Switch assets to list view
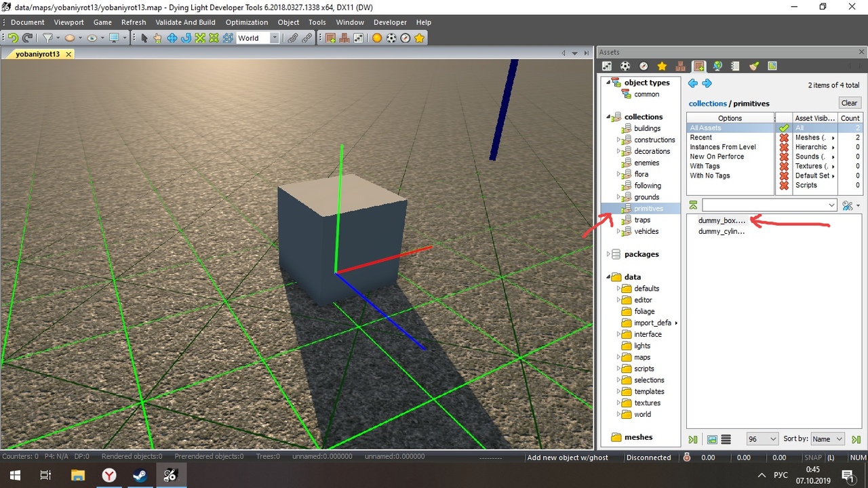Viewport: 868px width, 488px height. 726,439
